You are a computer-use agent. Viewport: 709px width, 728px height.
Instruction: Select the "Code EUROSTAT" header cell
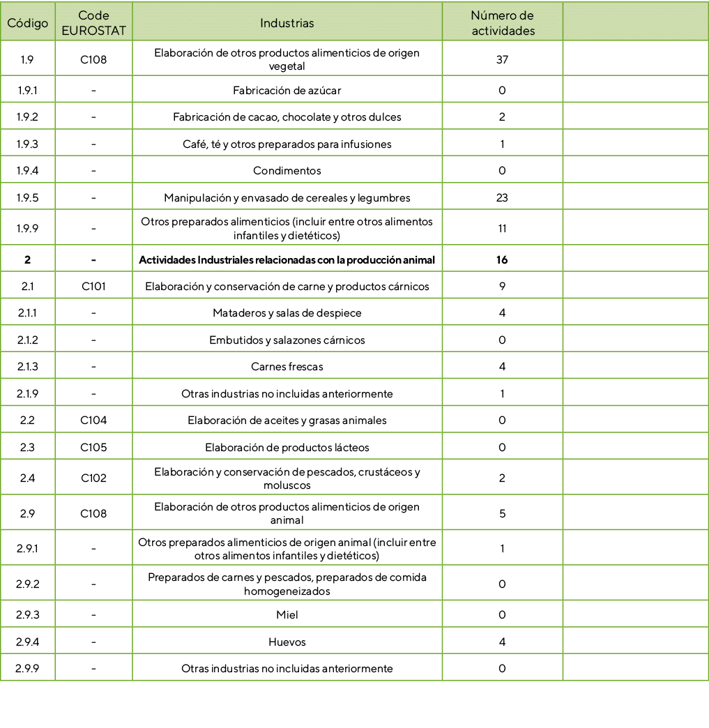(93, 23)
